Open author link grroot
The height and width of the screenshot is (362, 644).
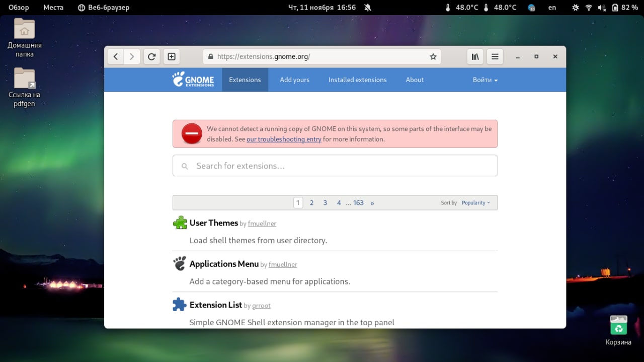[261, 306]
